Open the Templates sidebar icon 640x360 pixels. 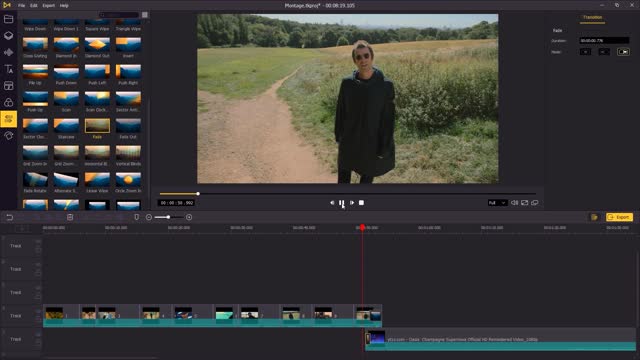[x=8, y=86]
